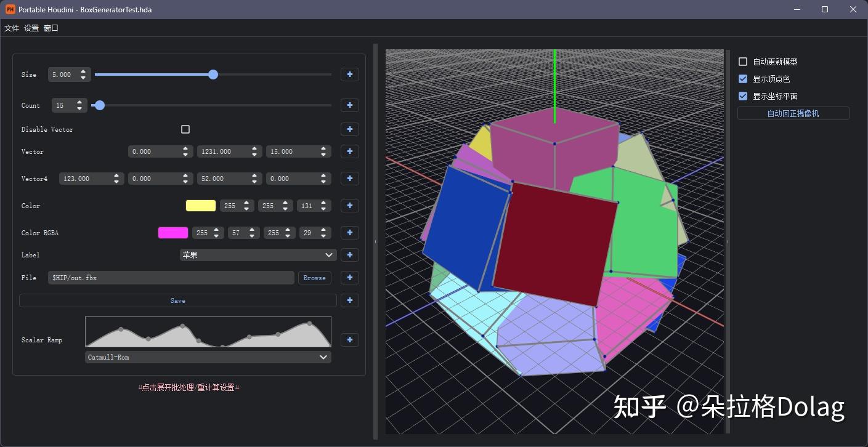868x447 pixels.
Task: Click the plus icon beside Count
Action: pos(349,105)
